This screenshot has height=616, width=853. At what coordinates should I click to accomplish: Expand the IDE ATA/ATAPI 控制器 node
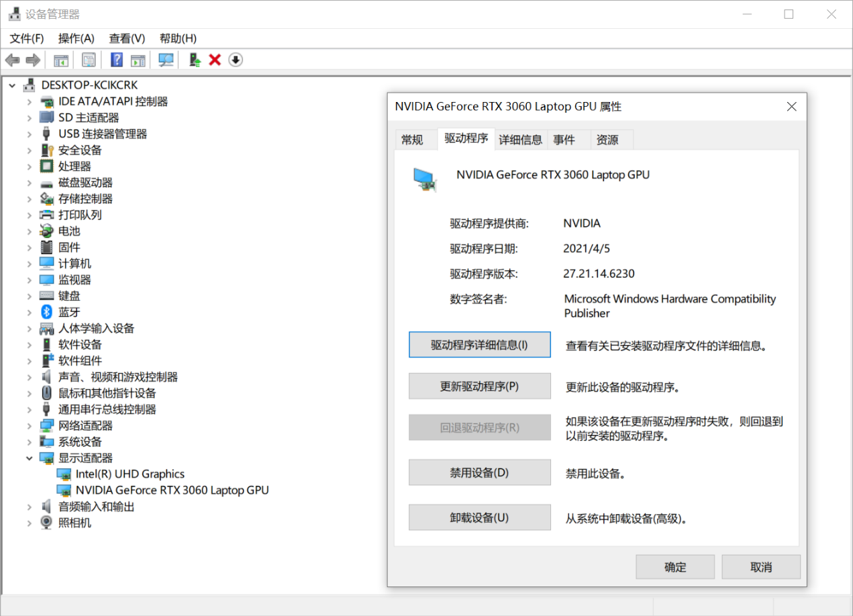[x=29, y=102]
